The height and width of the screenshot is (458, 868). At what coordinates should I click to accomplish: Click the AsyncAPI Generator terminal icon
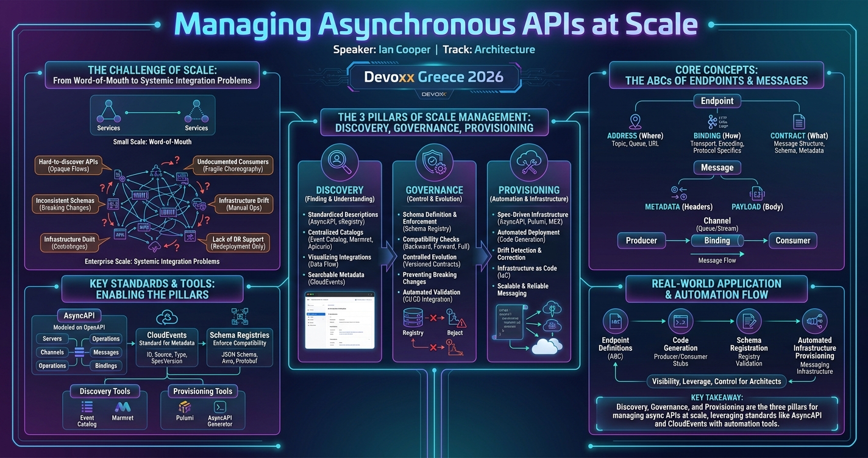tap(220, 407)
